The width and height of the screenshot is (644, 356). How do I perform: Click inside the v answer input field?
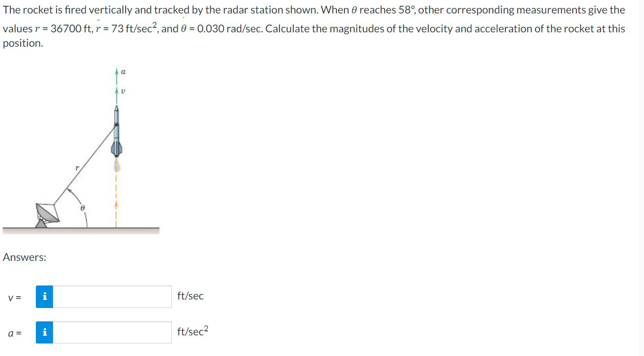(112, 297)
